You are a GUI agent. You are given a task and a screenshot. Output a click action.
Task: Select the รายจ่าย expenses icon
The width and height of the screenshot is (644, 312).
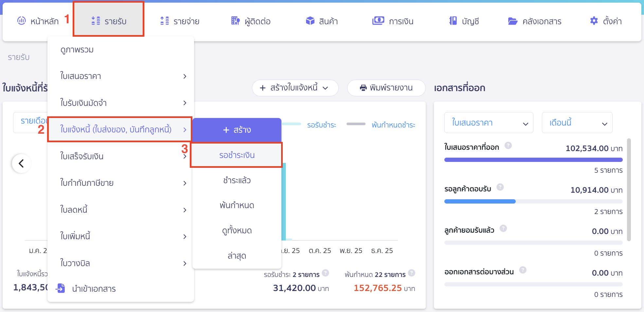click(x=165, y=21)
